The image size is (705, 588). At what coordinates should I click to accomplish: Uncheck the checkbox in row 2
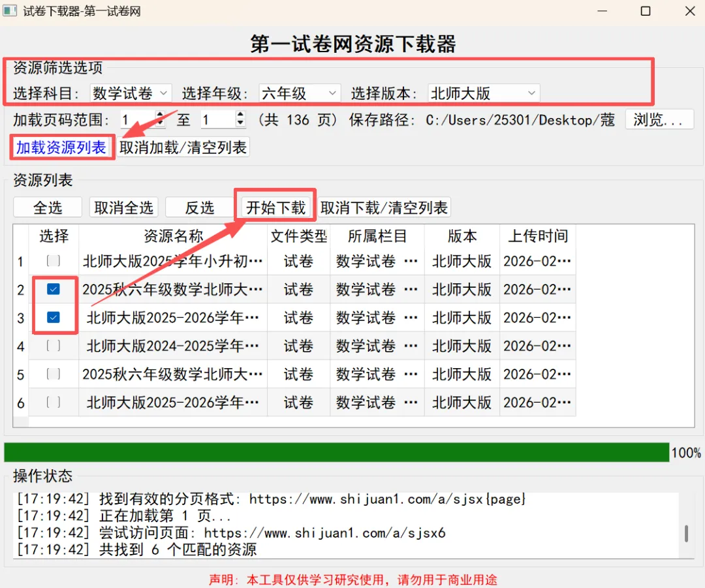click(x=53, y=289)
